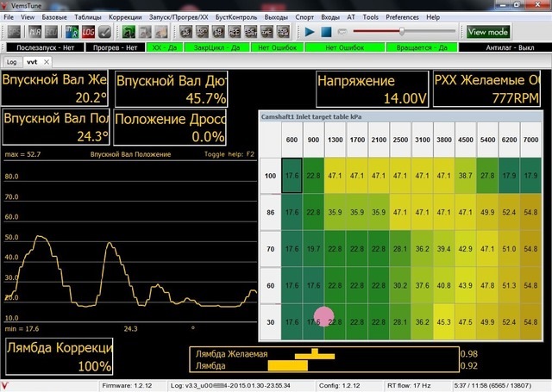Click the Camshaft1 Inlet target table title
Viewport: 552px width, 392px height.
click(x=311, y=116)
